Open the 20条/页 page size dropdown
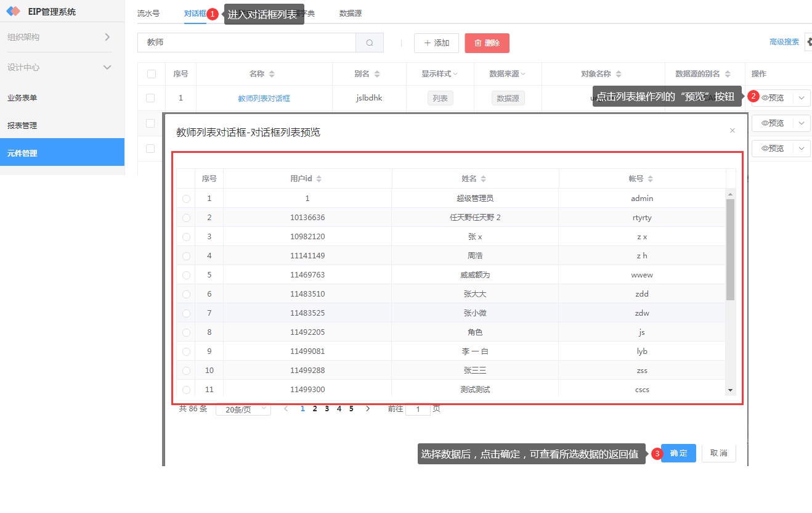Viewport: 812px width, 513px height. pyautogui.click(x=243, y=409)
